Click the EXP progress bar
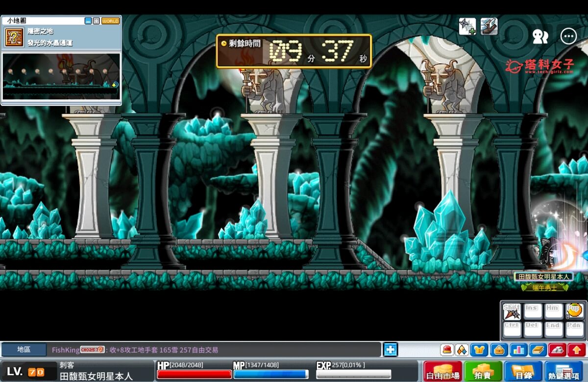Image resolution: width=588 pixels, height=382 pixels. pos(353,375)
